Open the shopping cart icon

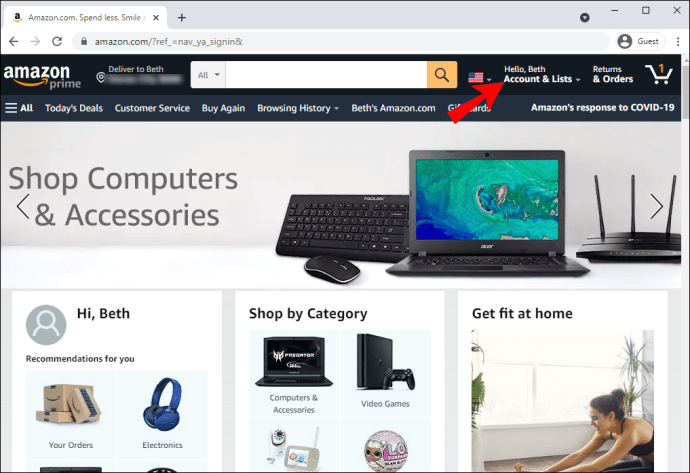(659, 74)
